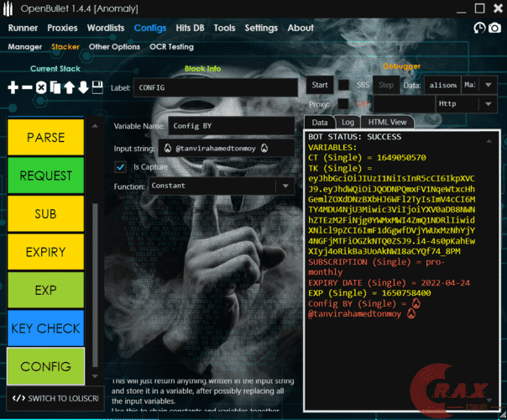Save the config with the floppy disk icon
This screenshot has width=507, height=420.
click(97, 87)
